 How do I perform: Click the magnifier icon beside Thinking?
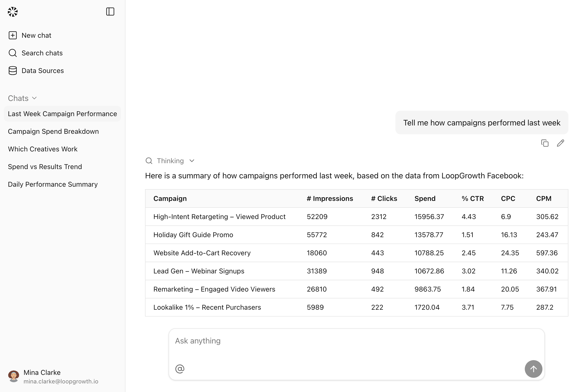pos(149,161)
